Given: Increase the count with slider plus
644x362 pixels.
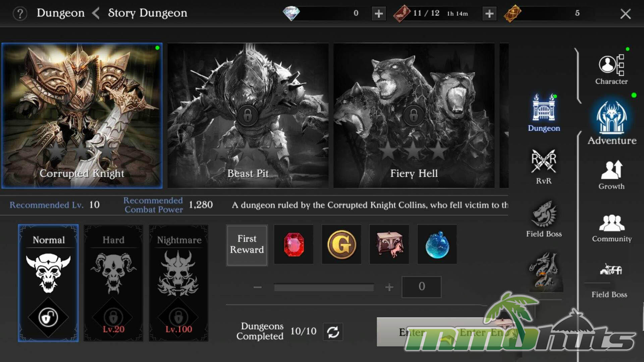Looking at the screenshot, I should pos(389,287).
